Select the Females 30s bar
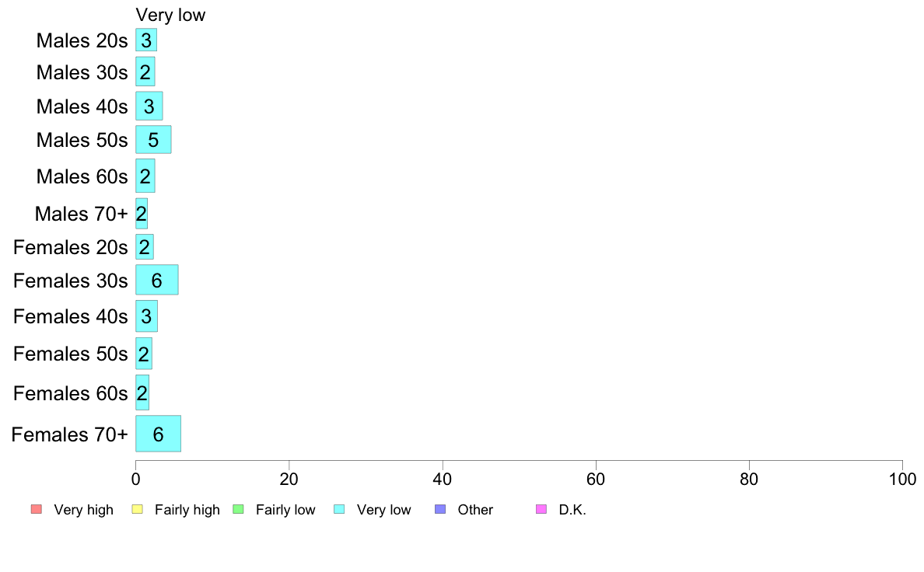 pos(157,280)
